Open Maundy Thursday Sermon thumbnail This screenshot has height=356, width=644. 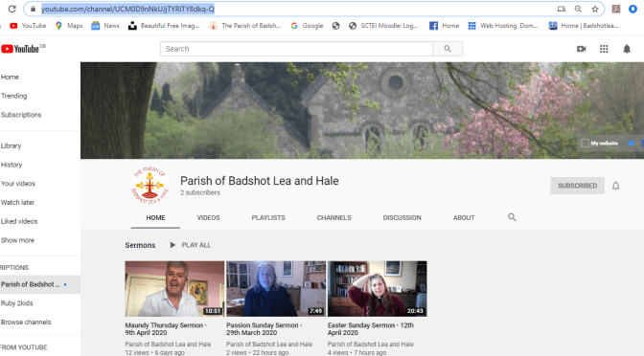click(x=174, y=289)
